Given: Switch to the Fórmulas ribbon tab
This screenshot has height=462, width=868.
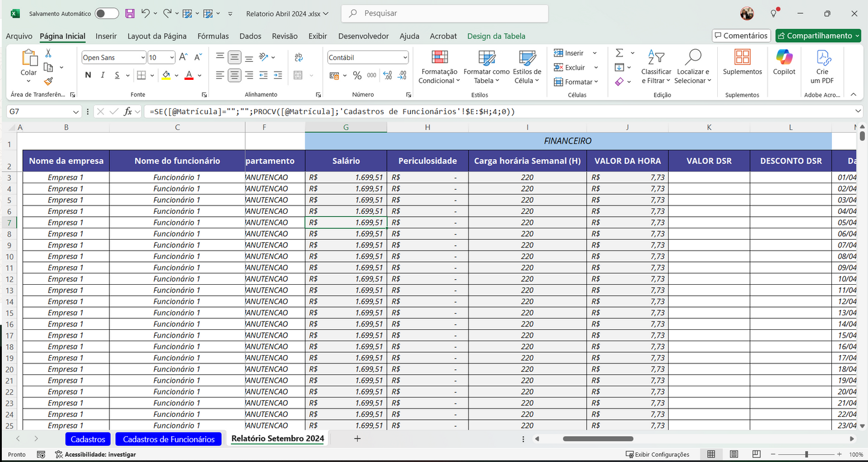Looking at the screenshot, I should pos(213,36).
